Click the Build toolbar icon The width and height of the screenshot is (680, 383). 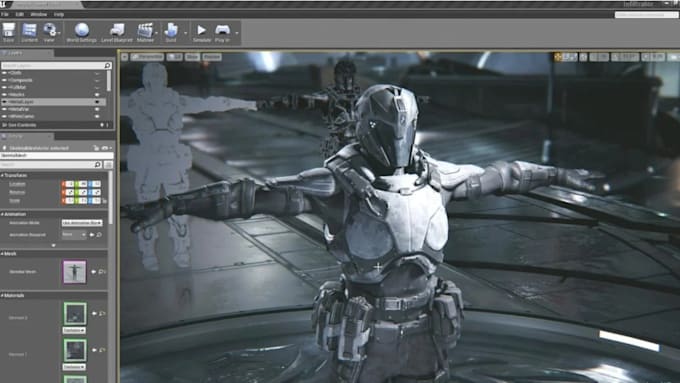click(x=171, y=30)
